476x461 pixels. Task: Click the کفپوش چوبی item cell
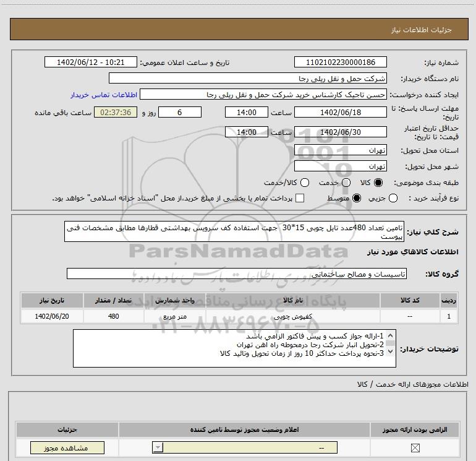tap(293, 316)
